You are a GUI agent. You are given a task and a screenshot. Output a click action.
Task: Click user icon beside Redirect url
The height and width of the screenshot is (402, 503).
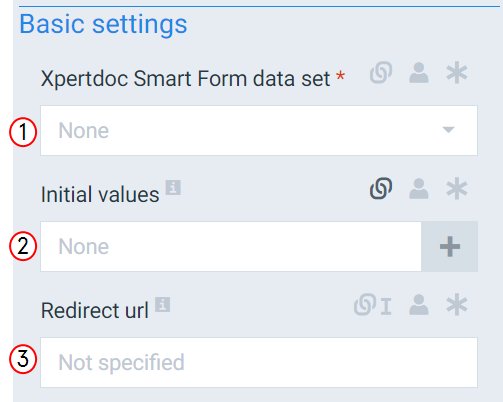419,305
